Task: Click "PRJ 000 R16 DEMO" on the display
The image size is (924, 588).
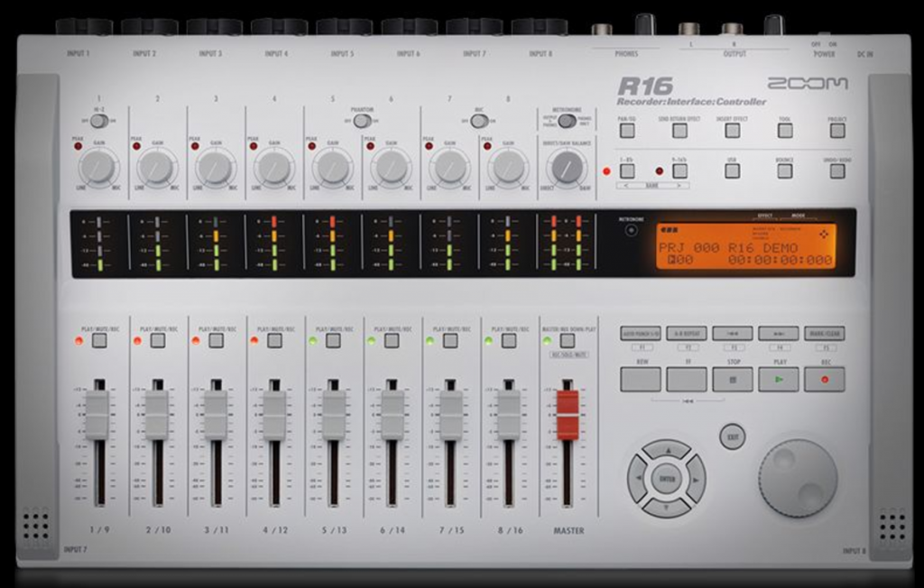Action: [x=728, y=247]
